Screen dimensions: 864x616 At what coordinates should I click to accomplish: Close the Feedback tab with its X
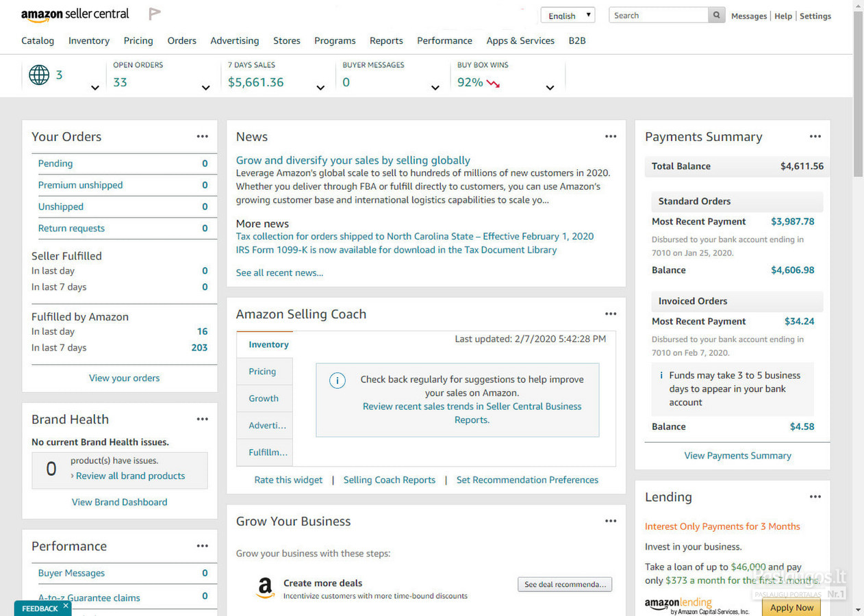point(66,605)
